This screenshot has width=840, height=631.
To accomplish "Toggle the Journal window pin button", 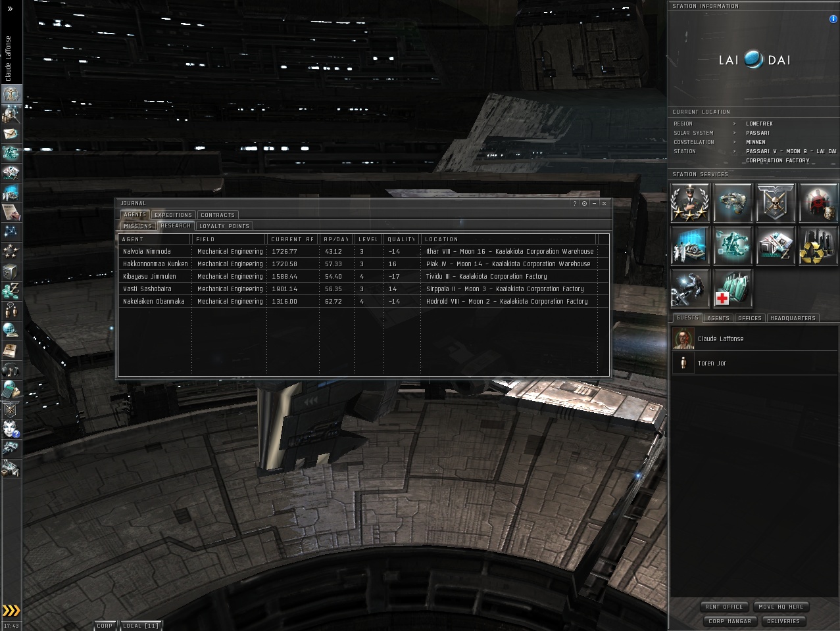I will click(x=584, y=203).
